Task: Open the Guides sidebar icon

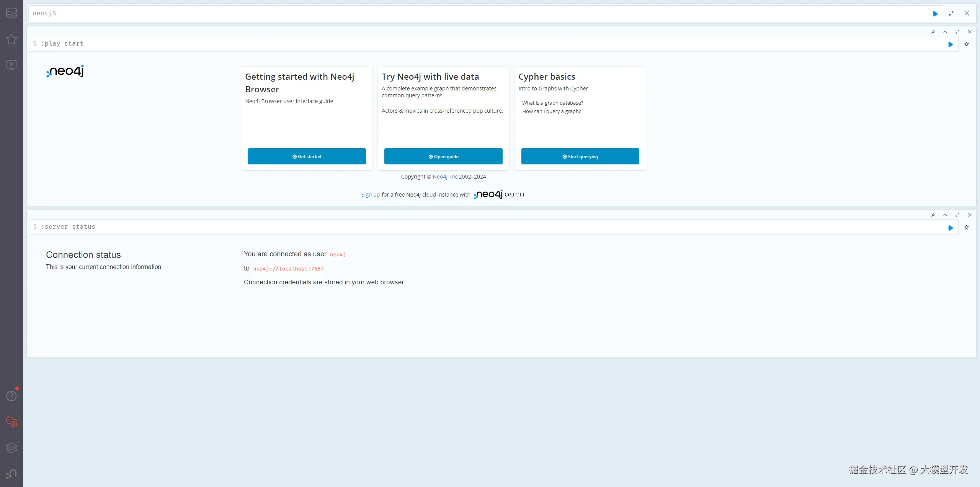Action: (x=11, y=65)
